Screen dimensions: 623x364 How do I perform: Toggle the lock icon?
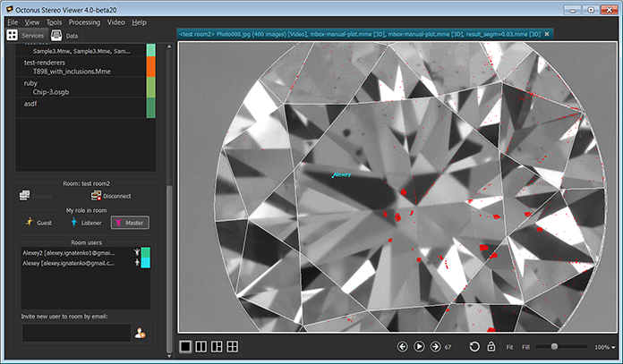click(x=491, y=346)
